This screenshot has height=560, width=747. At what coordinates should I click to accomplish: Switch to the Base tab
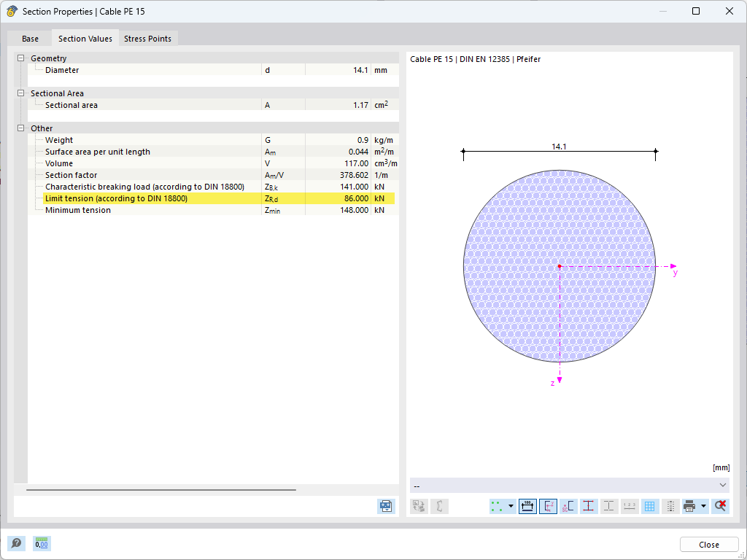(x=30, y=39)
